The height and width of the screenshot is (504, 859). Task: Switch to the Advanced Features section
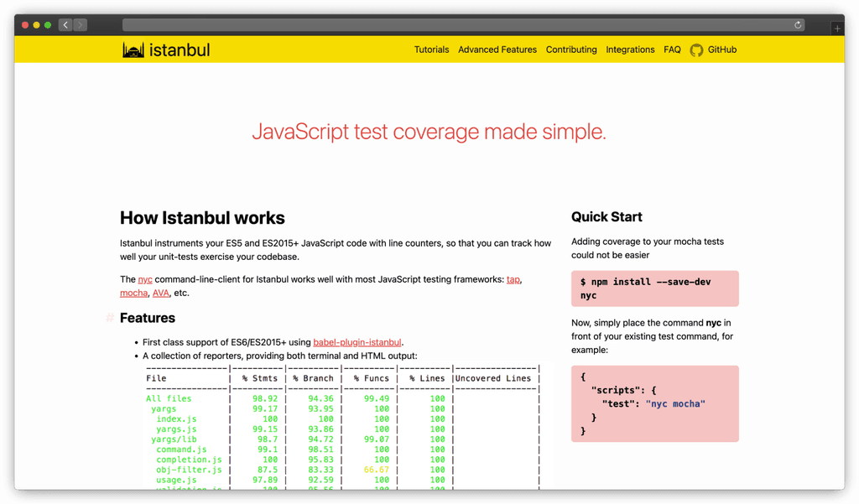click(497, 49)
